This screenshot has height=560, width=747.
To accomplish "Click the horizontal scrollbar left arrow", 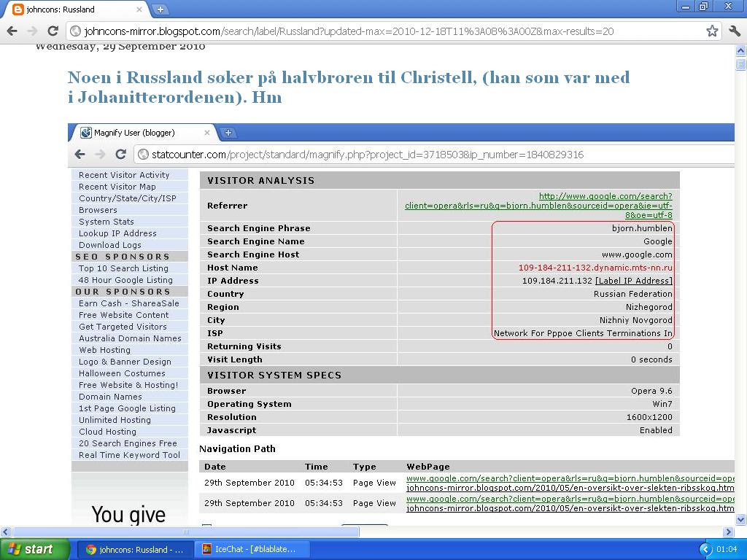I will coord(5,532).
